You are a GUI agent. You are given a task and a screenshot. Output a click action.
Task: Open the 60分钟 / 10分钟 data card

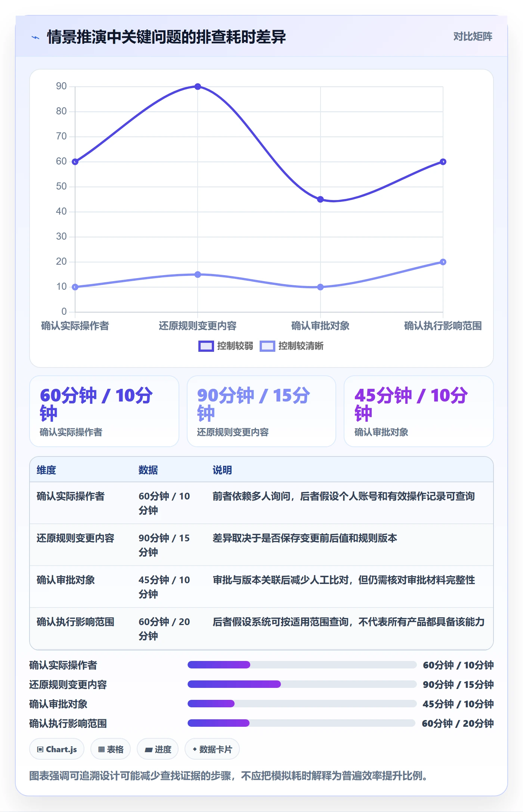[x=104, y=411]
